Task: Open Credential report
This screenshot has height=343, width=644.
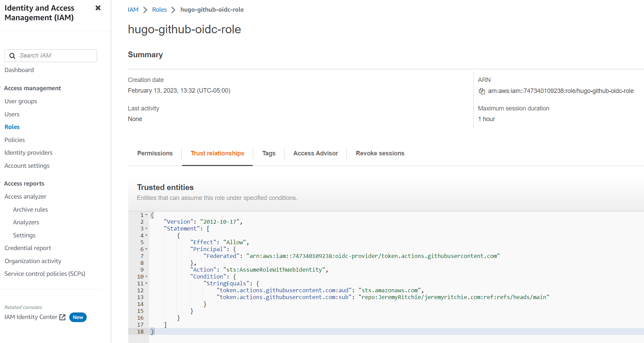Action: coord(28,248)
